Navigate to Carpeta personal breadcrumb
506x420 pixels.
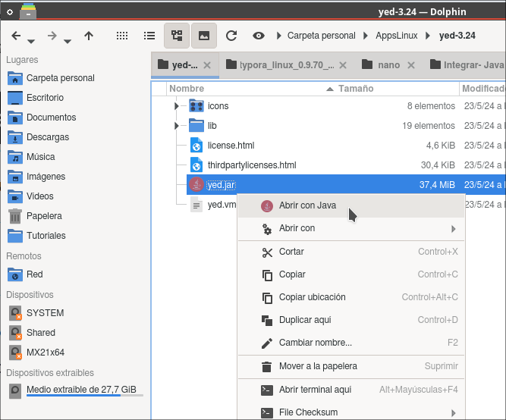click(321, 36)
